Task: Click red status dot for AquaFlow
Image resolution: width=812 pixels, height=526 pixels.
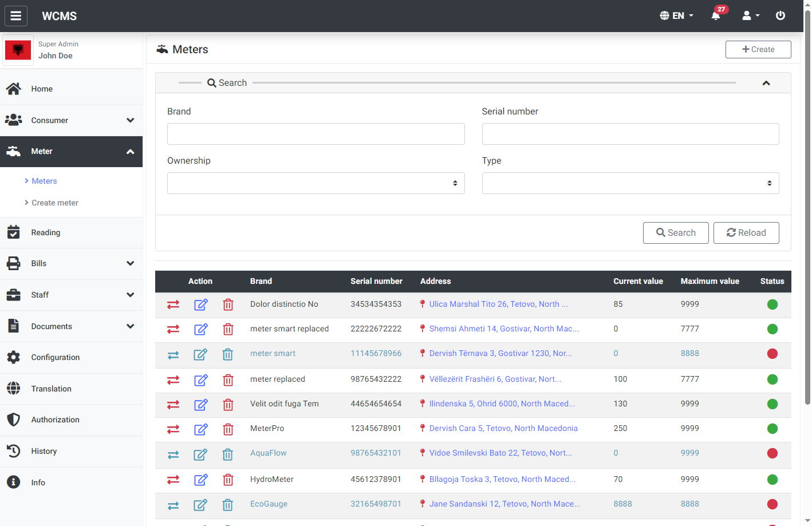Action: point(772,453)
